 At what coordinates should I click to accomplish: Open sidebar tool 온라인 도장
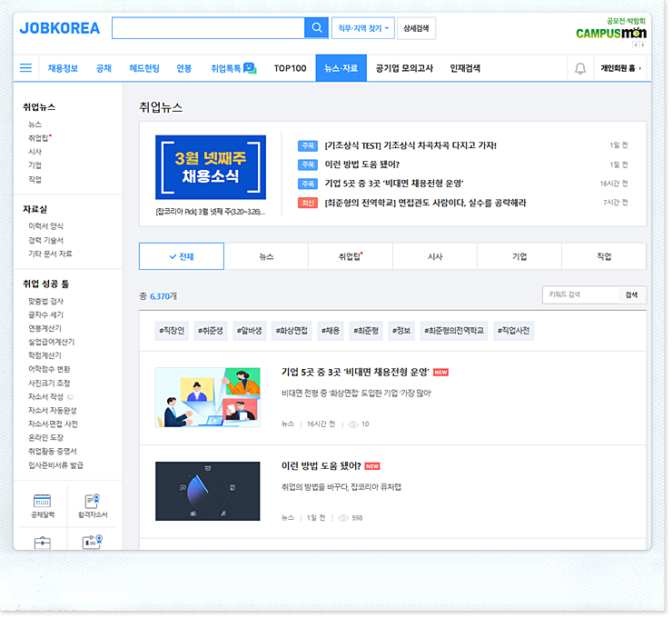[45, 438]
